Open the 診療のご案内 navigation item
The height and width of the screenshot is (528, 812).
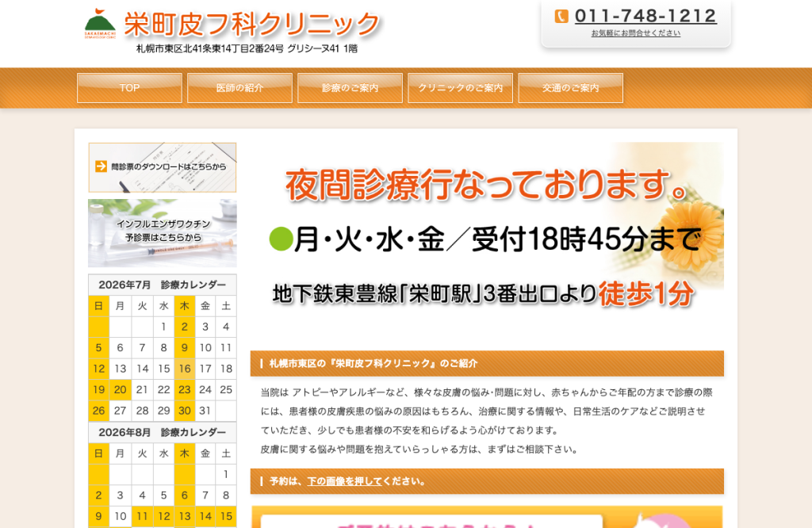click(350, 88)
